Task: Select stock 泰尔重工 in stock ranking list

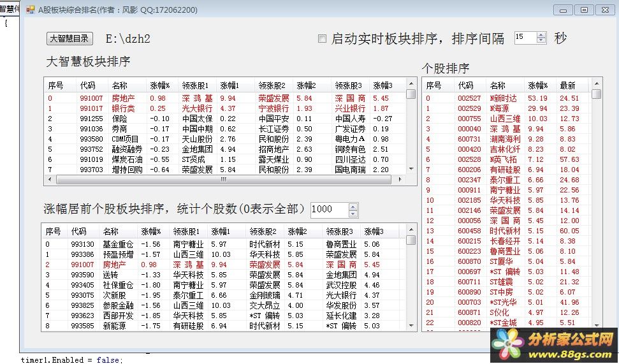Action: [x=507, y=180]
